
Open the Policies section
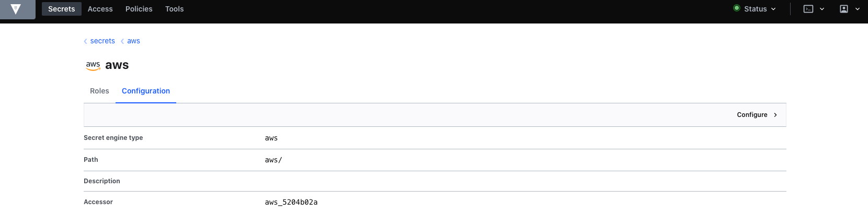[x=139, y=9]
